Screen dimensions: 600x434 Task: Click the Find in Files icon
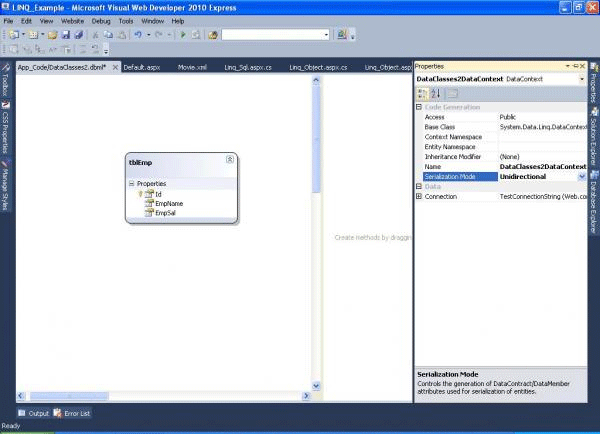click(x=213, y=35)
